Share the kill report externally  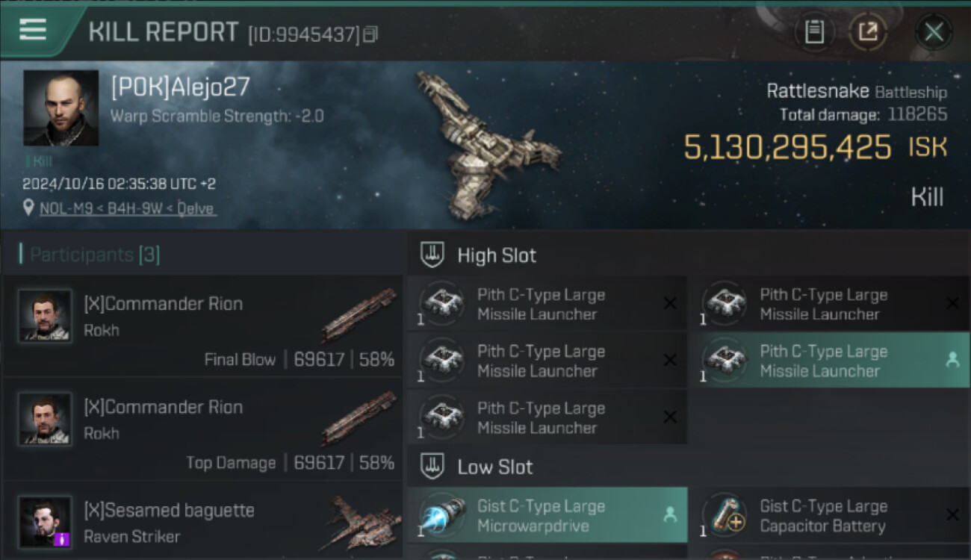click(868, 32)
